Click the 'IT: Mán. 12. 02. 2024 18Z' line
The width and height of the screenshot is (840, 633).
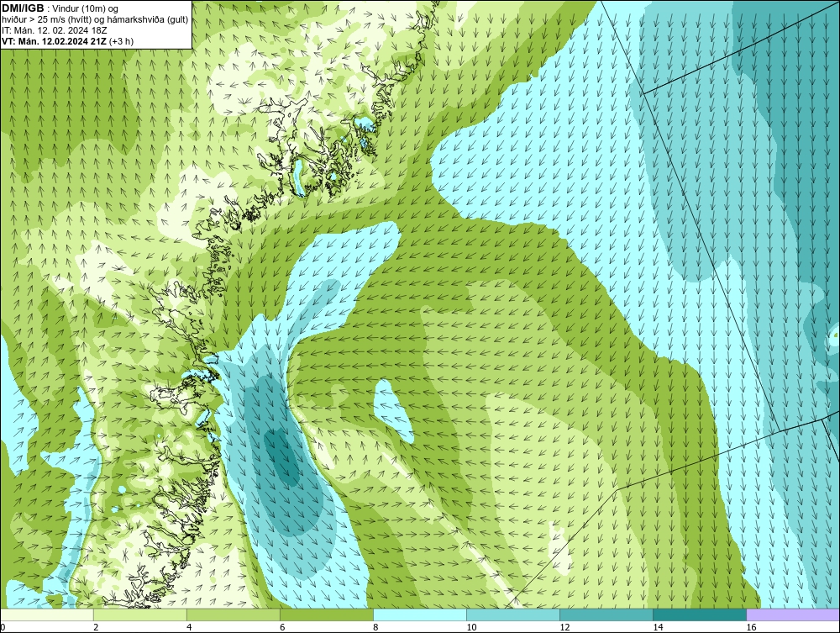[x=54, y=30]
